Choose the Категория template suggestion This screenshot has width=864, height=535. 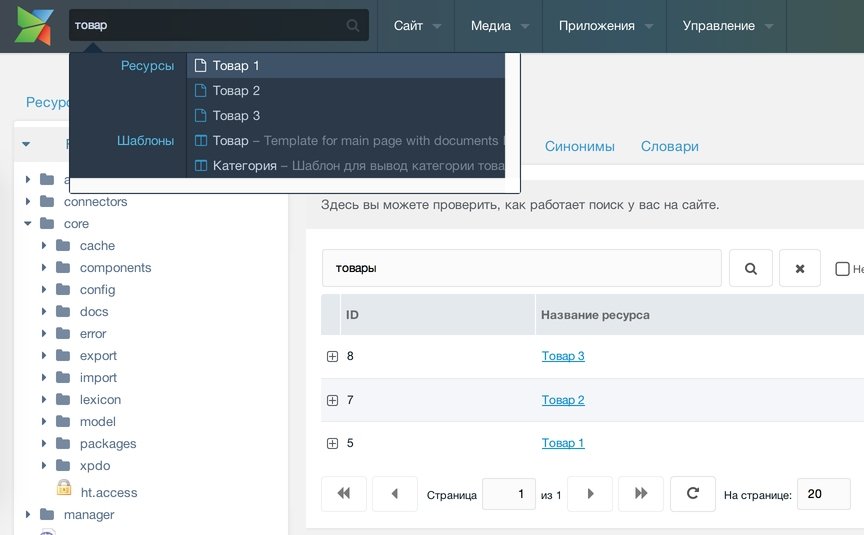click(x=346, y=165)
